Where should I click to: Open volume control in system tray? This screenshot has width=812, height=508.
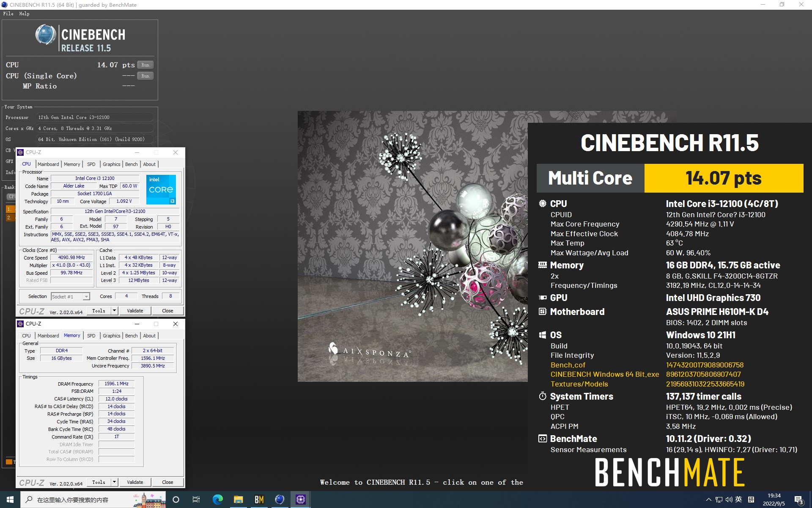point(729,500)
